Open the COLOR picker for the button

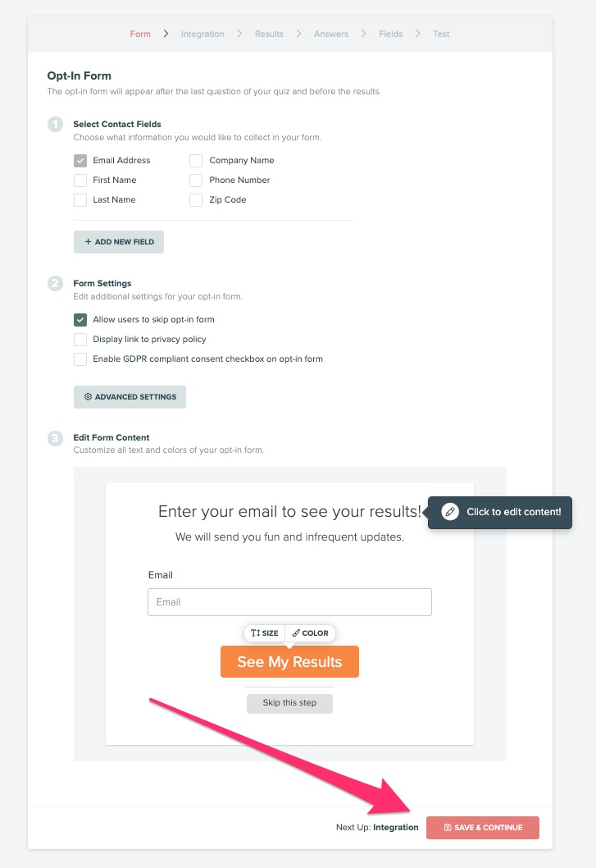(311, 633)
